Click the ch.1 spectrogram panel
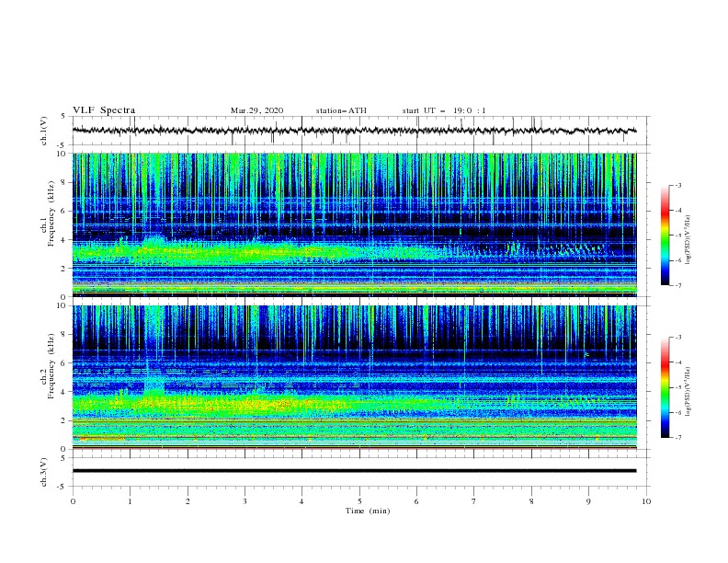Viewport: 728px width, 563px height. pos(354,224)
